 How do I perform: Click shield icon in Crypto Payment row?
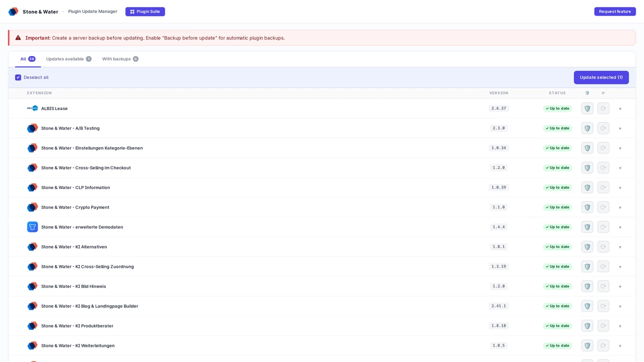tap(587, 207)
